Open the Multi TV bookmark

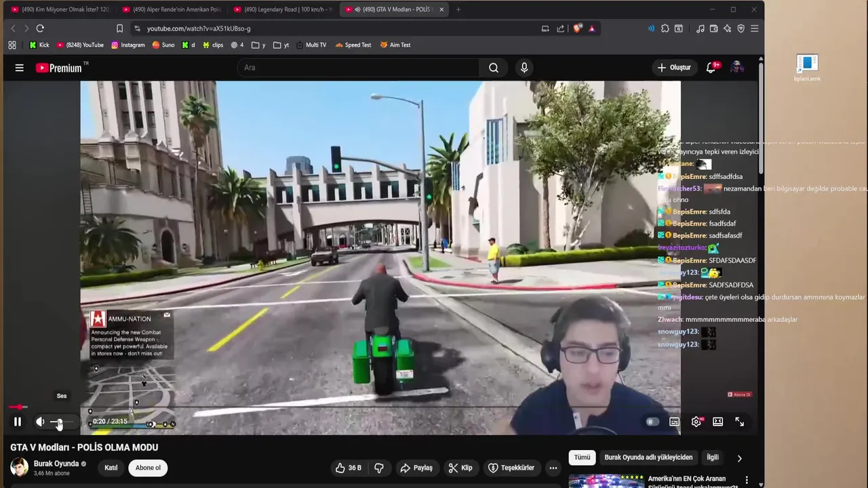tap(311, 45)
